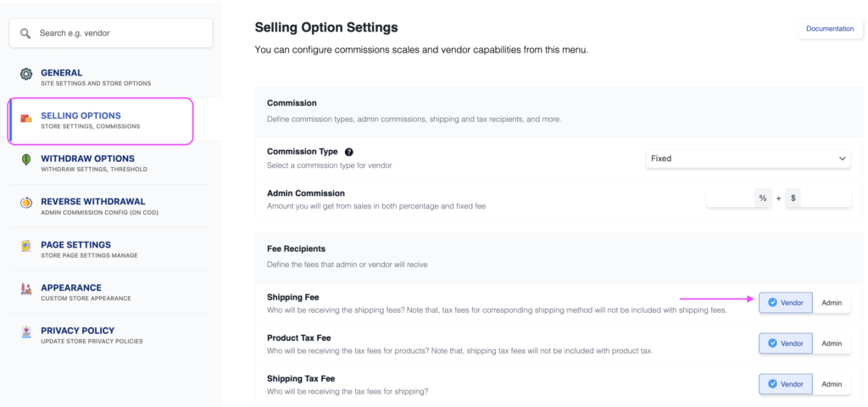Click the Selling Options icon in the sidebar
The width and height of the screenshot is (868, 407).
[26, 120]
